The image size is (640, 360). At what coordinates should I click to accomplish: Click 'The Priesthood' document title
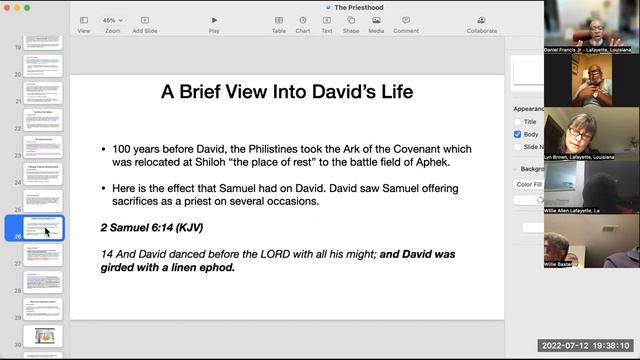click(x=359, y=7)
